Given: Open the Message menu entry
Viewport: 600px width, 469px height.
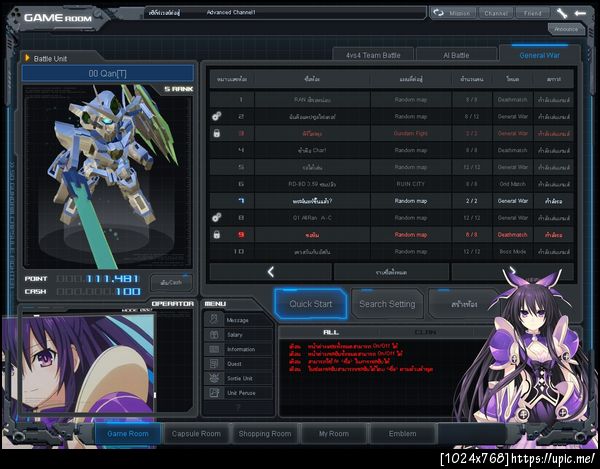Looking at the screenshot, I should pos(238,320).
